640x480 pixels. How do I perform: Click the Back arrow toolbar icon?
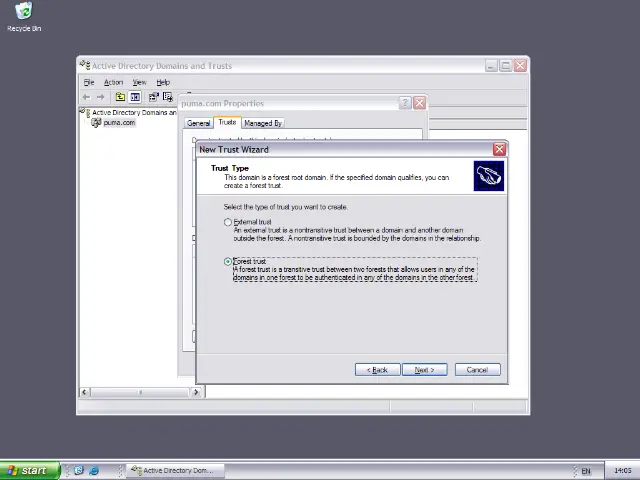click(x=87, y=97)
